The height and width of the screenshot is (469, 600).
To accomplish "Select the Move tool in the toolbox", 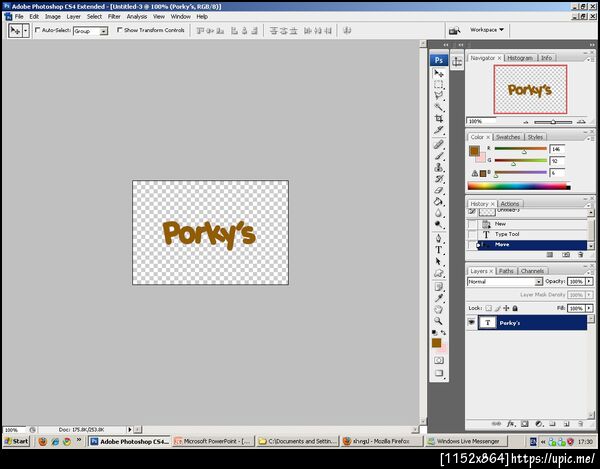I will click(439, 73).
